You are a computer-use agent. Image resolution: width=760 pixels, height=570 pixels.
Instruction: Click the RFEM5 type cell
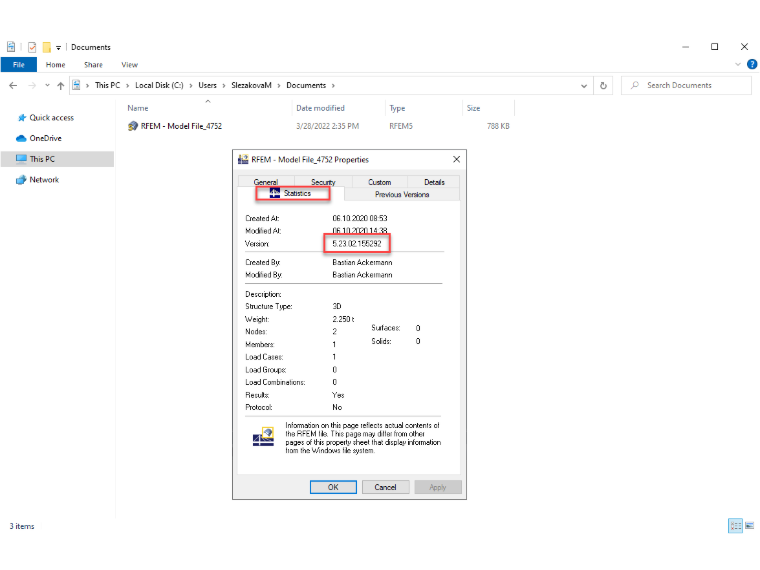pos(401,126)
